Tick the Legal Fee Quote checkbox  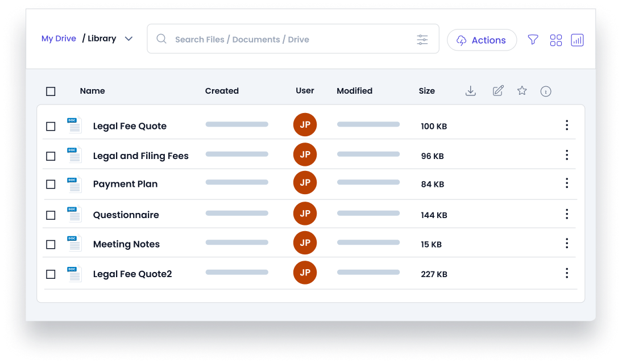click(51, 126)
